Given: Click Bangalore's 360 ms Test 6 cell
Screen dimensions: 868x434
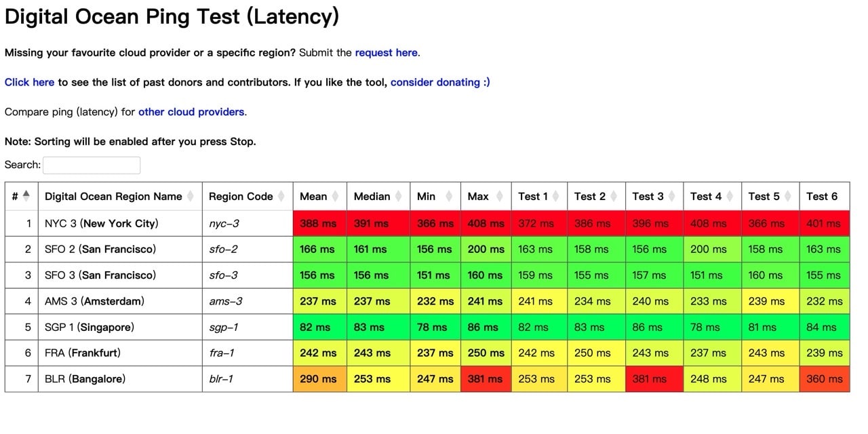Looking at the screenshot, I should pos(825,379).
